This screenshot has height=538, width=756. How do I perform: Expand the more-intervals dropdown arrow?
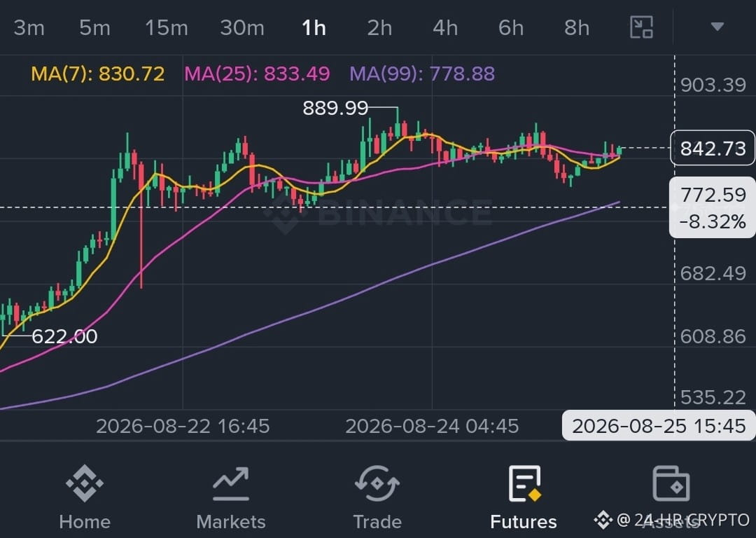coord(717,27)
